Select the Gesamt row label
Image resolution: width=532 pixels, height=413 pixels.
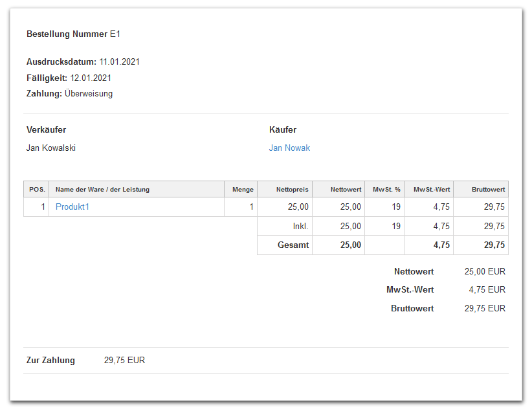(x=293, y=245)
